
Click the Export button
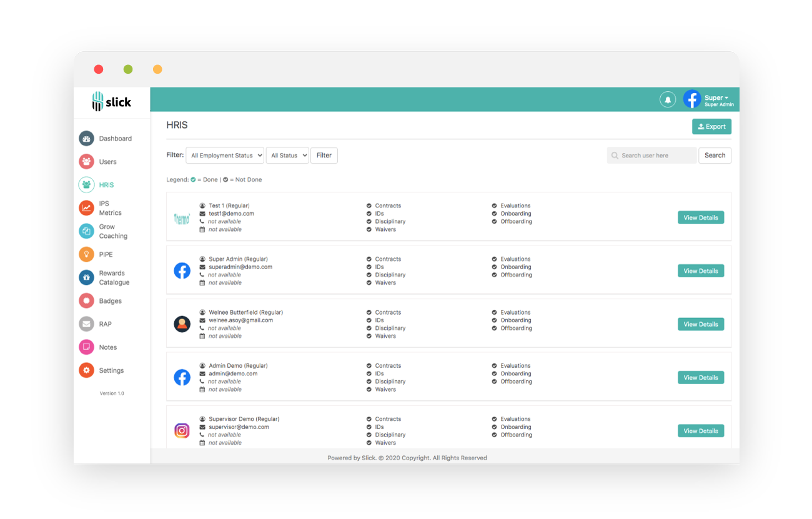click(711, 127)
